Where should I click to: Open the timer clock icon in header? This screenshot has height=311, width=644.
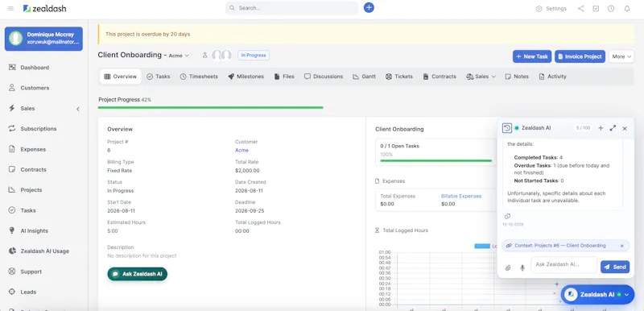click(611, 9)
